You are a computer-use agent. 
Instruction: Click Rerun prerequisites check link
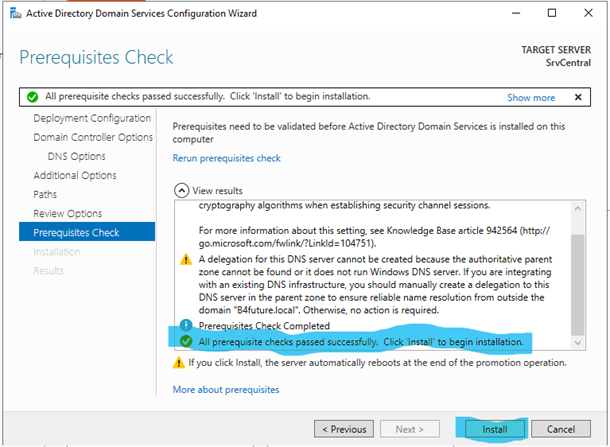[x=226, y=158]
